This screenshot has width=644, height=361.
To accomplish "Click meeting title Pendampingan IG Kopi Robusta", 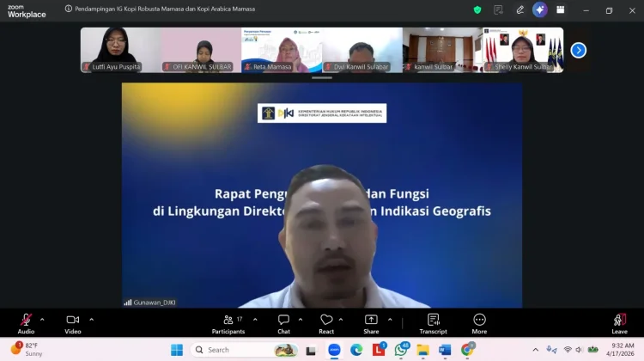I will point(165,9).
